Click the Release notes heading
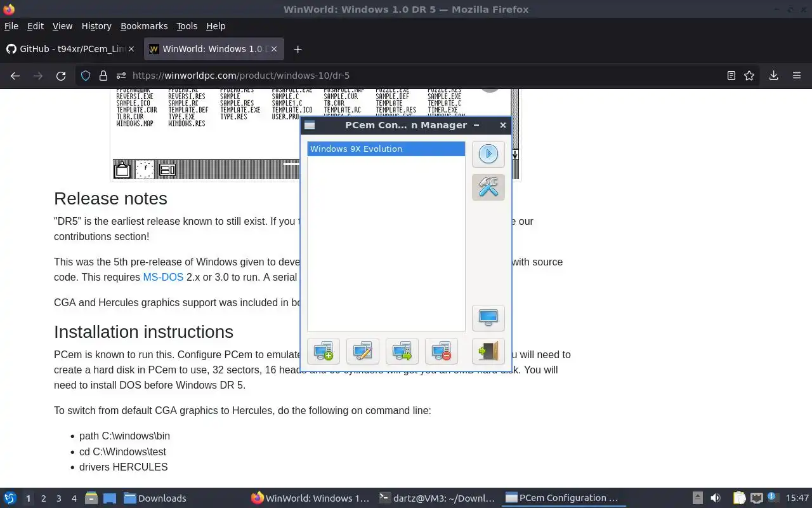The image size is (812, 508). (110, 198)
